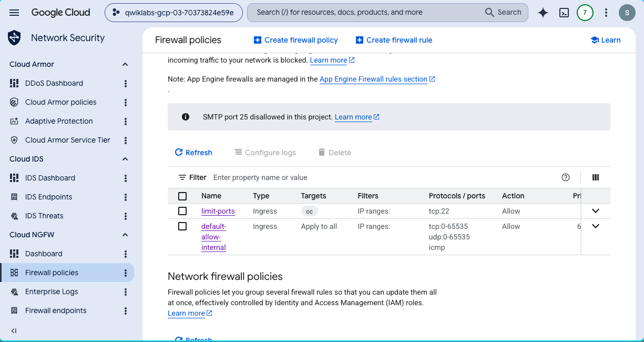Sort by Name column header
The height and width of the screenshot is (342, 644).
point(211,196)
